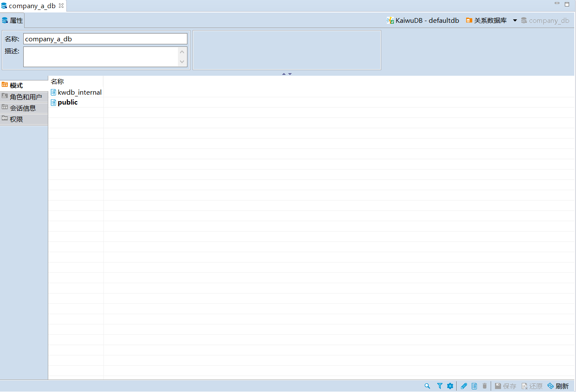
Task: Click the 名称 input field
Action: pos(105,39)
